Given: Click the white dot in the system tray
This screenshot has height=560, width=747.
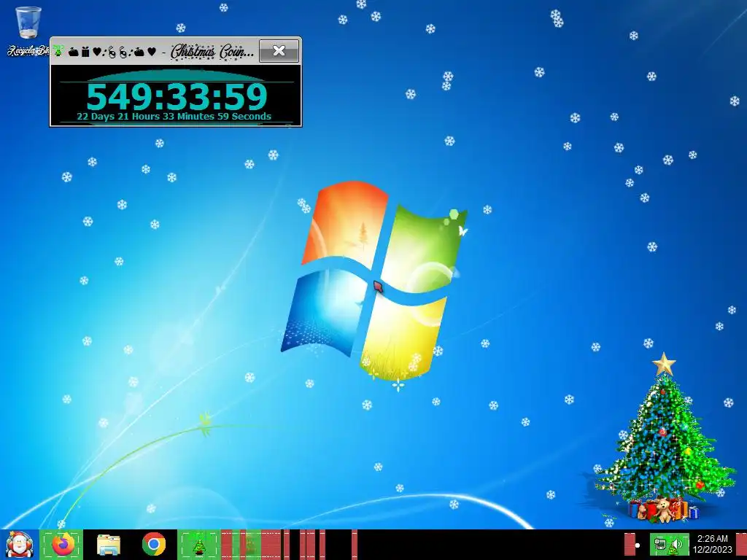Looking at the screenshot, I should click(x=638, y=545).
